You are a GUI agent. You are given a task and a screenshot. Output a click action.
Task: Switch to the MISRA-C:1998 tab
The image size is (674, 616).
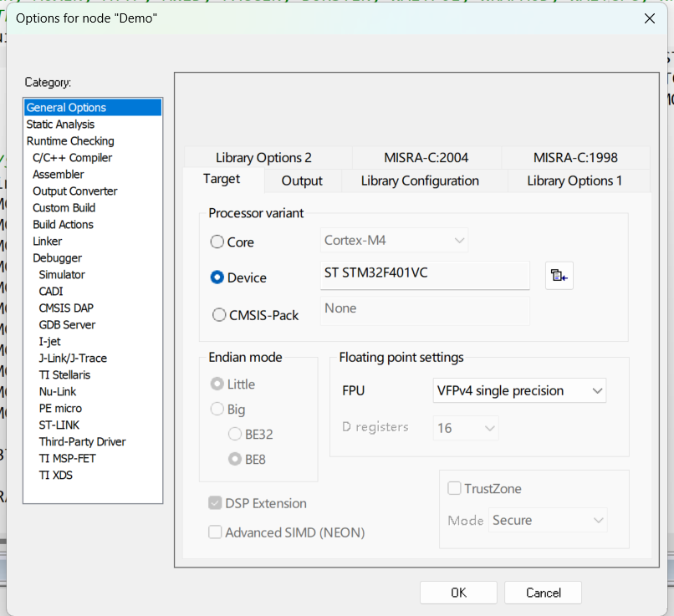575,158
